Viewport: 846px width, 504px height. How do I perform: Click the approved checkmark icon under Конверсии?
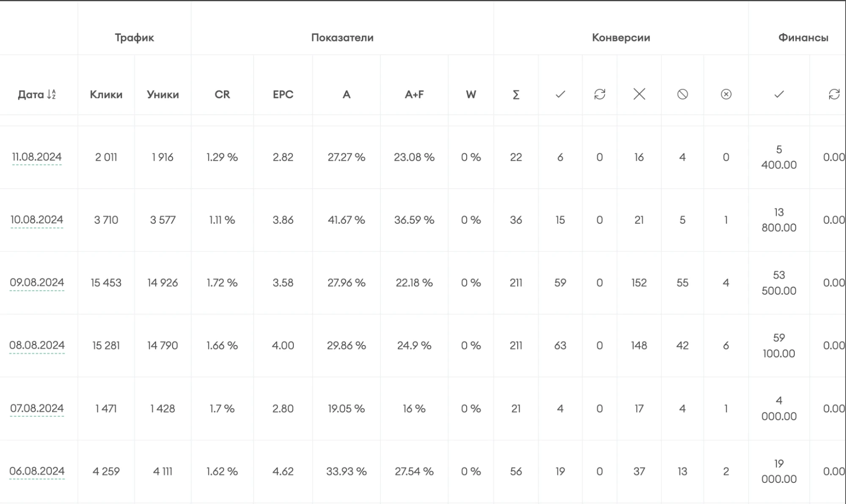click(560, 94)
